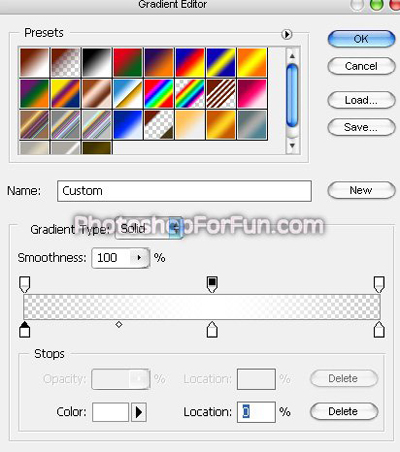Choose the rainbow spectrum gradient preset
Viewport: 400px width, 452px height.
point(159,94)
